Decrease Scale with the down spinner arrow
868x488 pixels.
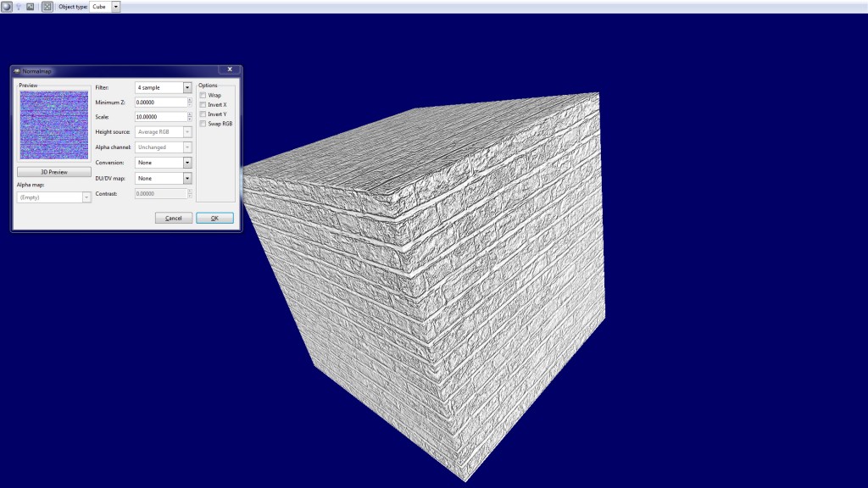190,119
